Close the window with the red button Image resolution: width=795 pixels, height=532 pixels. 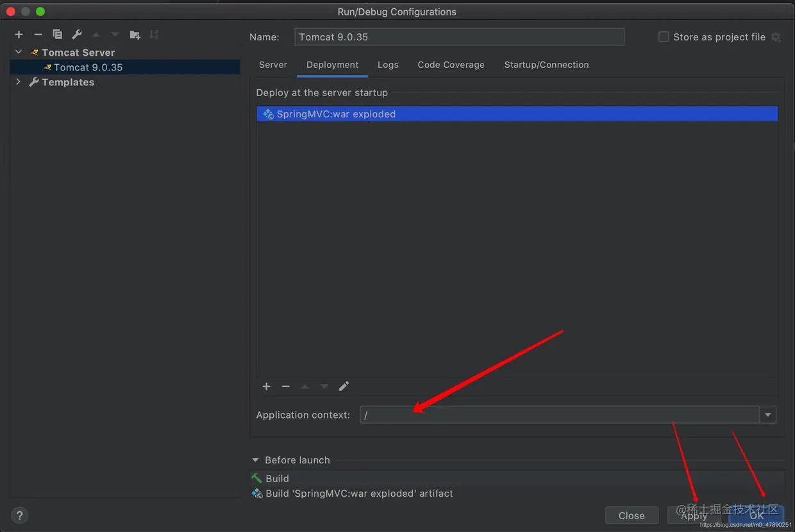[x=10, y=12]
